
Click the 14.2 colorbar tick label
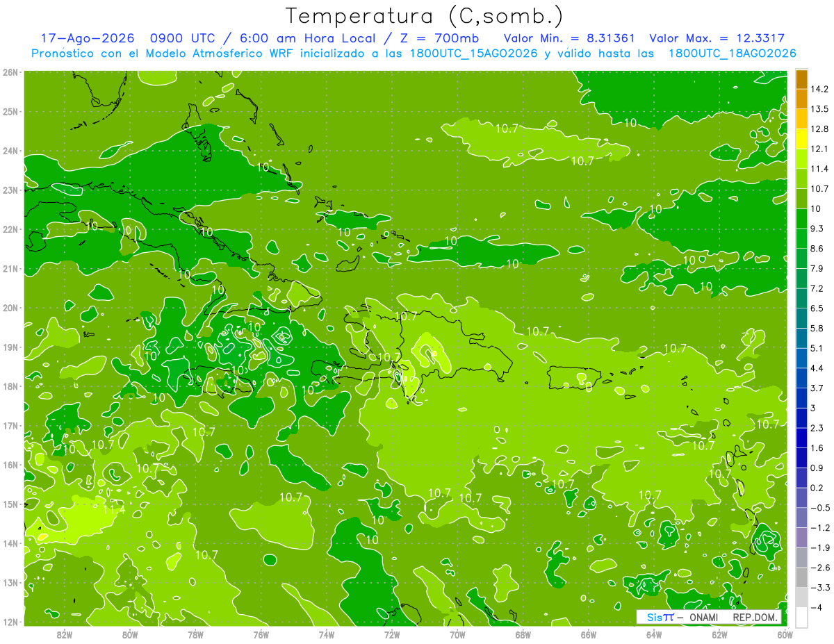[x=819, y=89]
